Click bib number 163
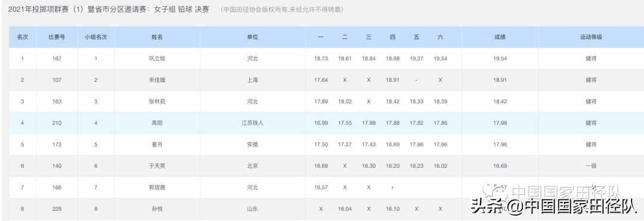644x221 pixels. (x=57, y=101)
